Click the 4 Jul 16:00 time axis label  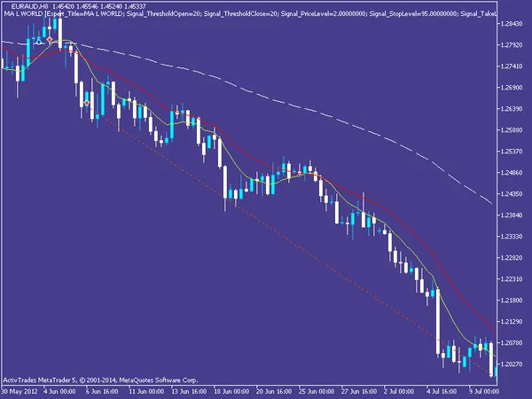click(x=441, y=391)
